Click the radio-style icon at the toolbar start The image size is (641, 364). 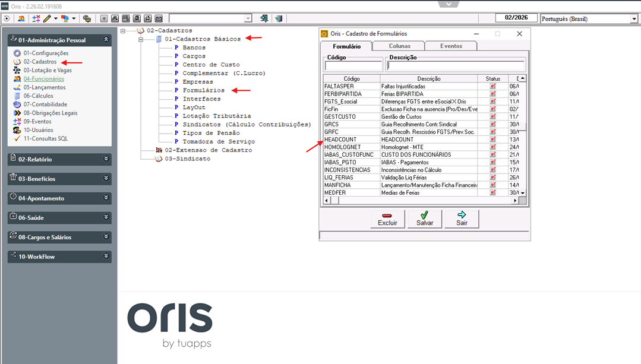point(7,18)
